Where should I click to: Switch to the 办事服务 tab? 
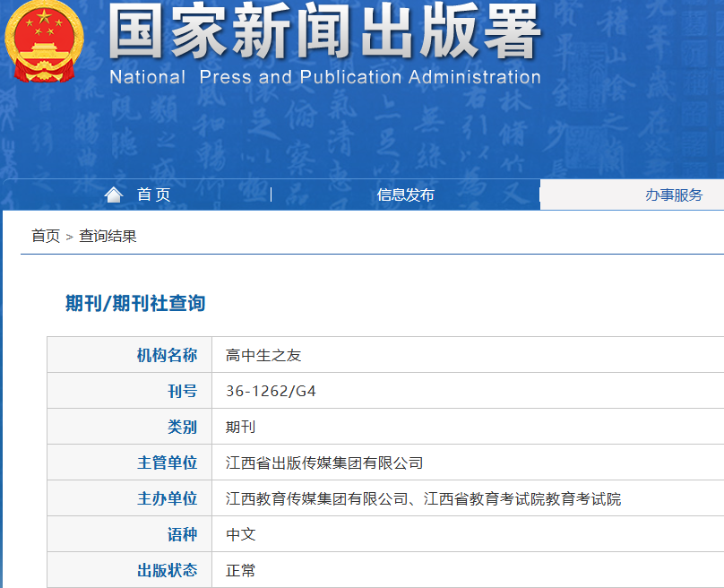[674, 195]
